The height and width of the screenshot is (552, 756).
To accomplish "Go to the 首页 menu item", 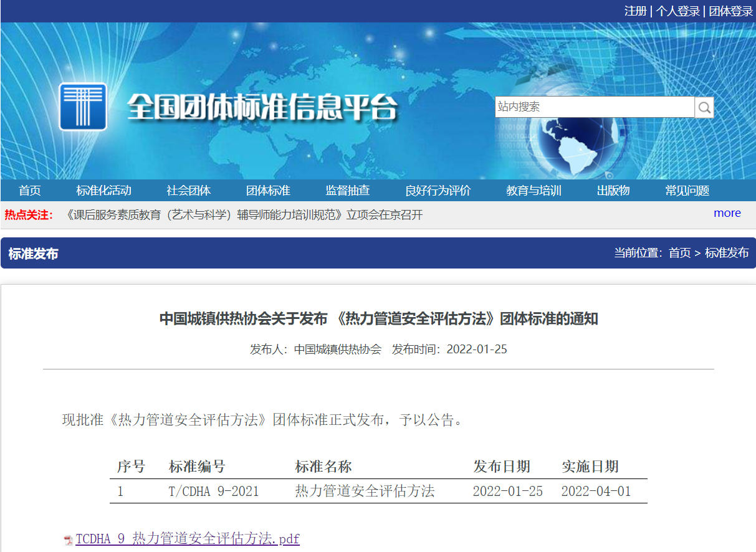I will pos(30,191).
